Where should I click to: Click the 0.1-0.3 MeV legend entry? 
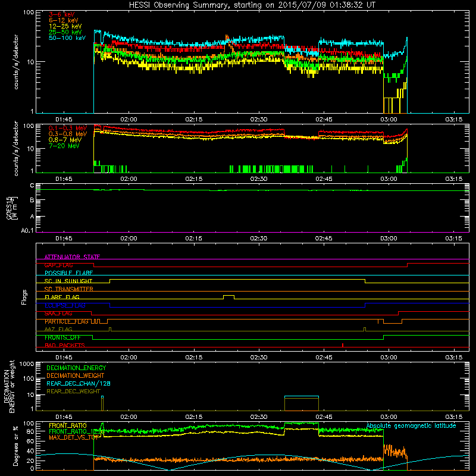68,128
